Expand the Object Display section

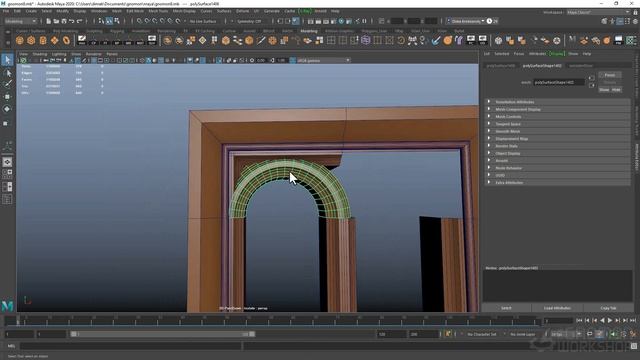click(558, 153)
